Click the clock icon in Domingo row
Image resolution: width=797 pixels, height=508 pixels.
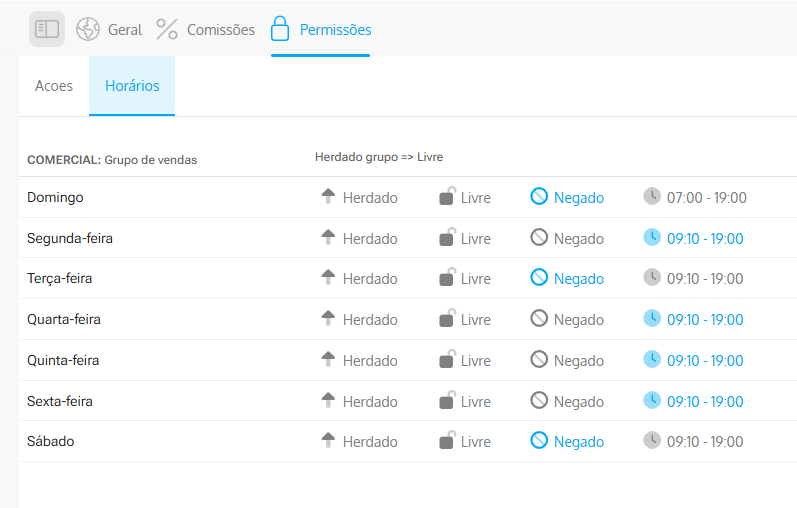click(652, 197)
